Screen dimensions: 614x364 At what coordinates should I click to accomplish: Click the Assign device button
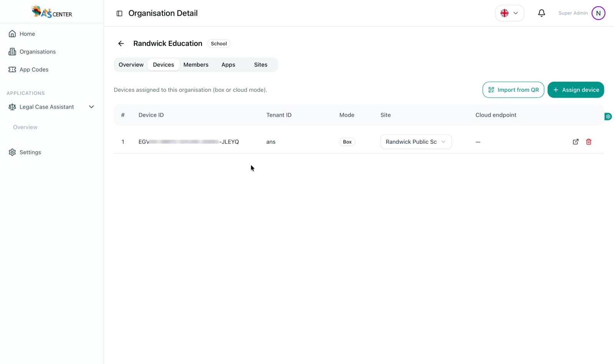pyautogui.click(x=576, y=90)
